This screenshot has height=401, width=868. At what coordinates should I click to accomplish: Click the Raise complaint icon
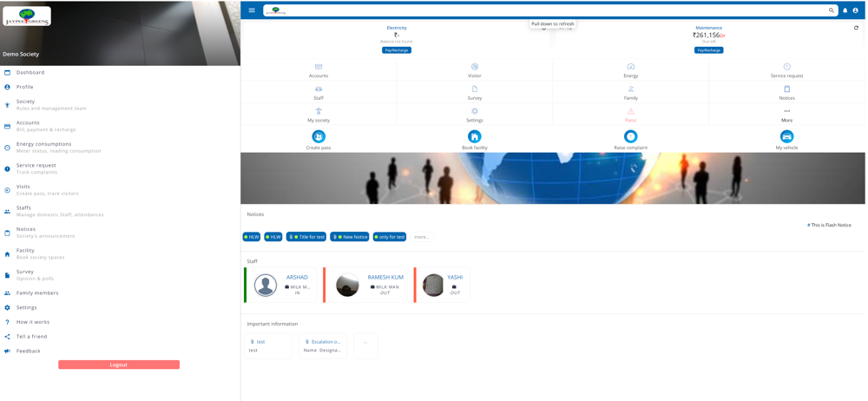630,136
